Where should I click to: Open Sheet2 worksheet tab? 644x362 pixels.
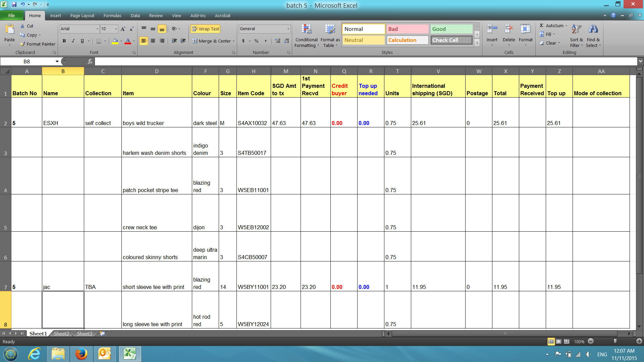61,334
